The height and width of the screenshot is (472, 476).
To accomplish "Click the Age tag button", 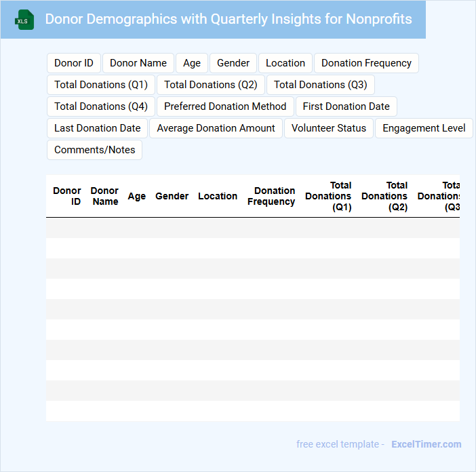I will click(x=192, y=63).
